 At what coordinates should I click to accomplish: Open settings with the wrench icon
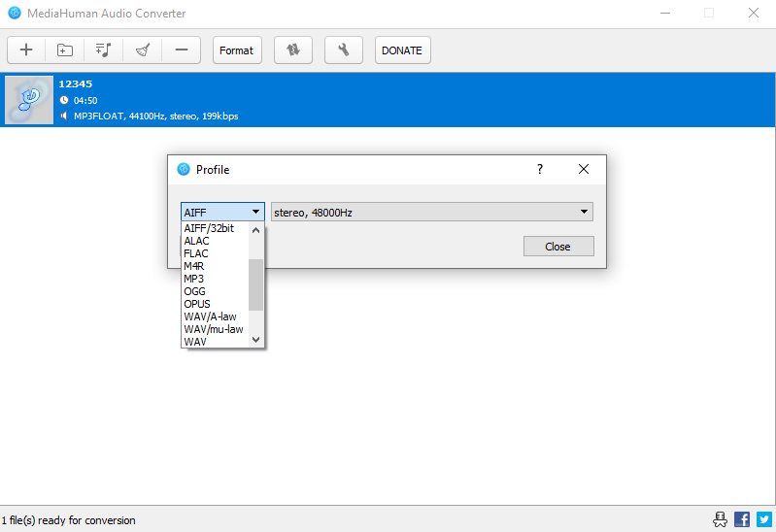(x=344, y=50)
